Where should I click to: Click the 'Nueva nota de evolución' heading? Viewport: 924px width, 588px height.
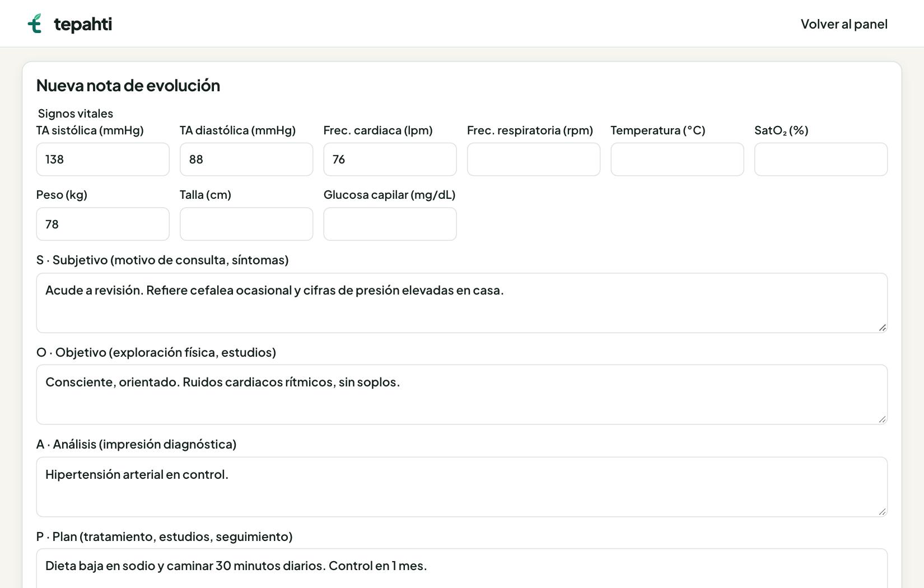(x=128, y=86)
